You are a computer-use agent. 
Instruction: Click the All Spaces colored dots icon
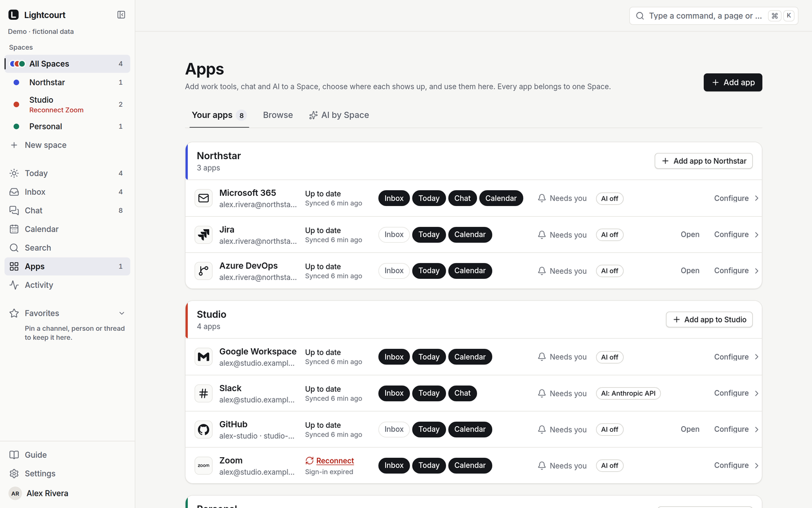(x=17, y=64)
